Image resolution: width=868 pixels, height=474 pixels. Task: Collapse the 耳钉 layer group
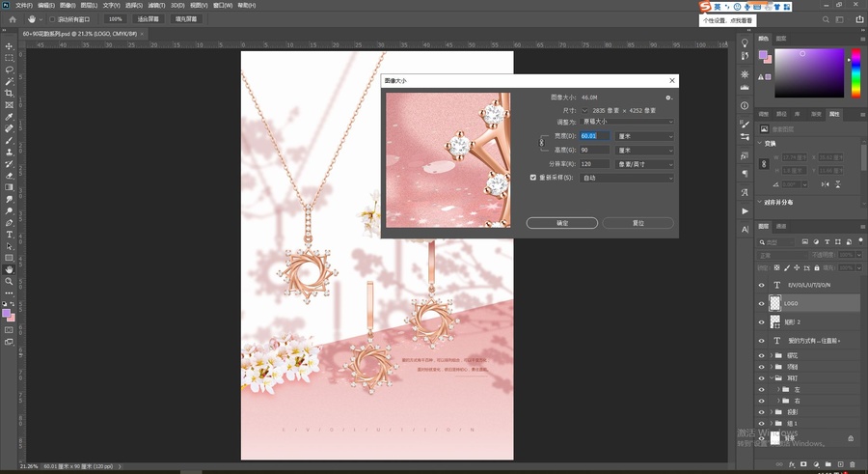point(772,378)
